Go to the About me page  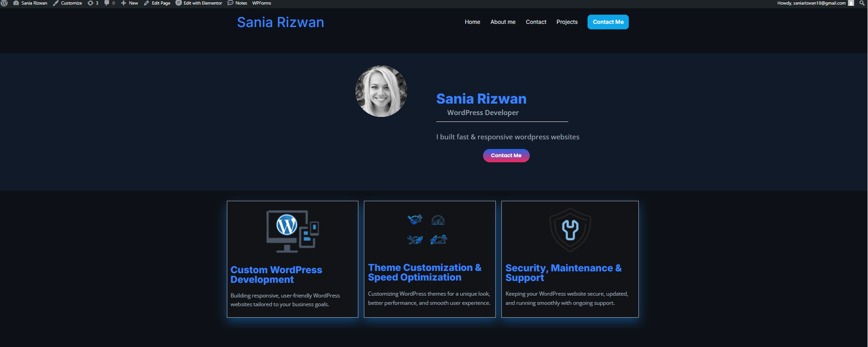coord(503,22)
